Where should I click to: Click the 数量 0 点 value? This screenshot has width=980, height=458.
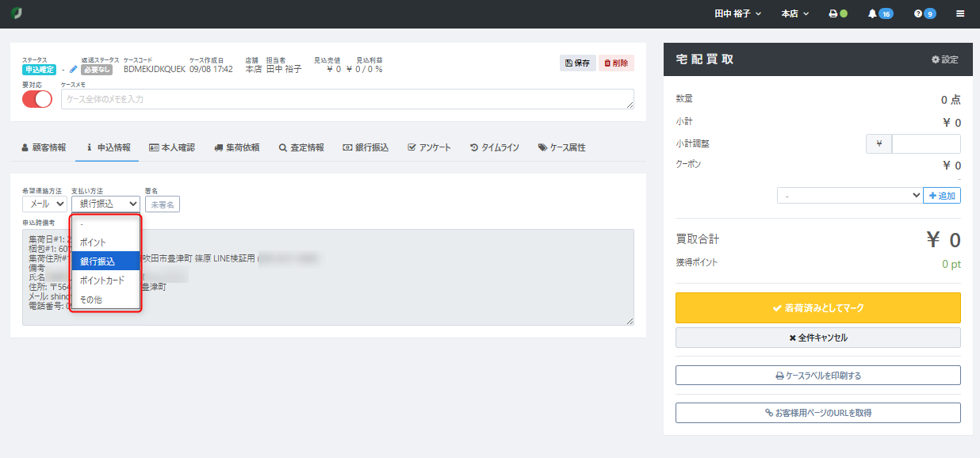951,100
